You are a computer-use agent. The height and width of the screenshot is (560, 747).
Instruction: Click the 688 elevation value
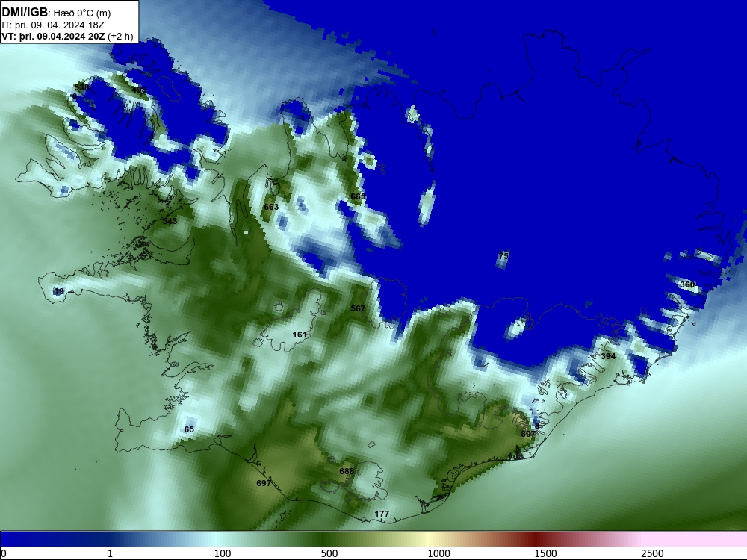[347, 471]
